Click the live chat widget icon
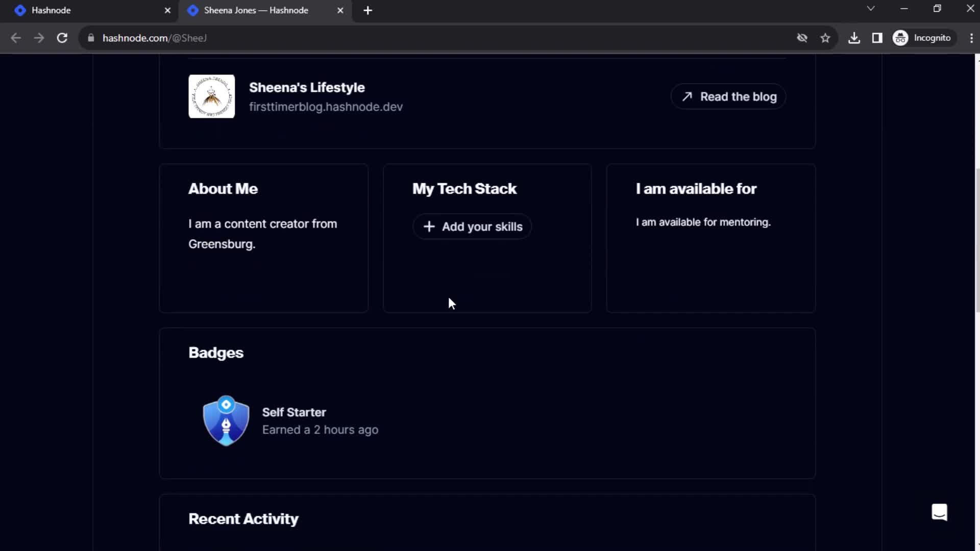Image resolution: width=980 pixels, height=551 pixels. point(939,513)
